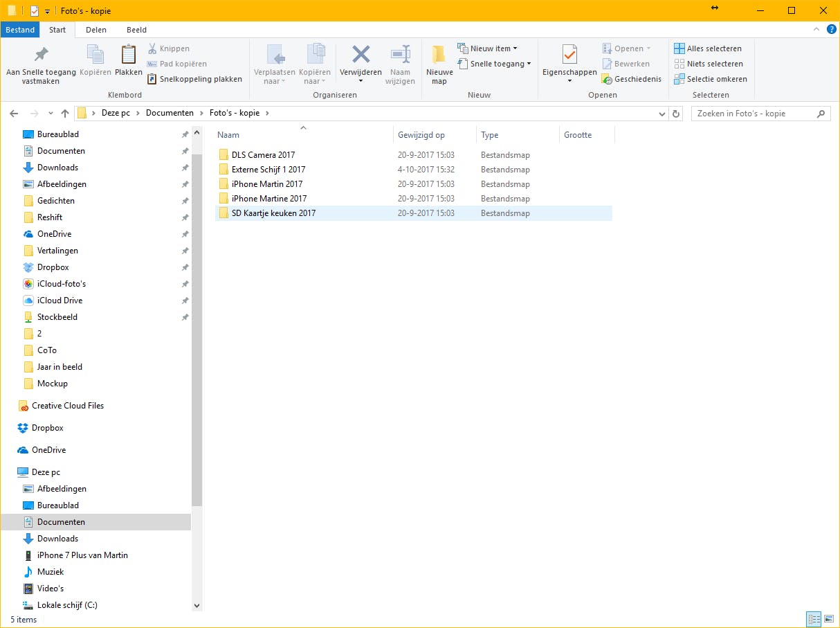
Task: Click the Verwijderen X icon
Action: [360, 55]
